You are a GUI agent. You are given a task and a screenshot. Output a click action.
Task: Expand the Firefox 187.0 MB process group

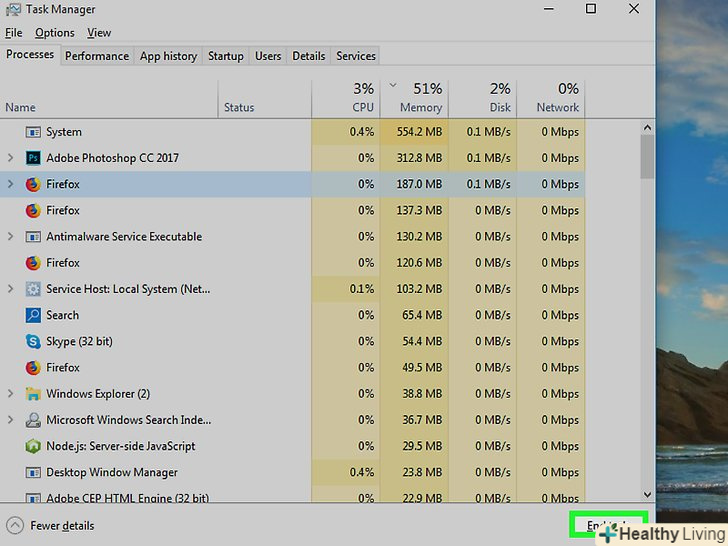click(x=10, y=184)
